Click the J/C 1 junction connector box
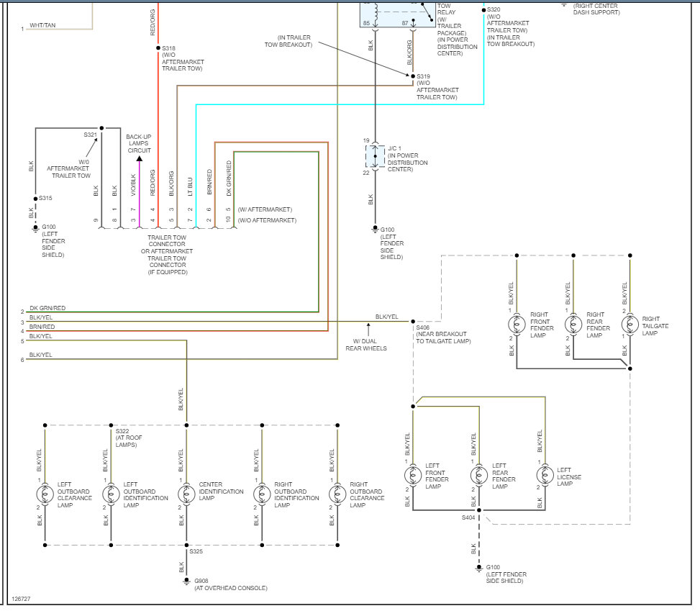The width and height of the screenshot is (700, 611). [x=375, y=157]
